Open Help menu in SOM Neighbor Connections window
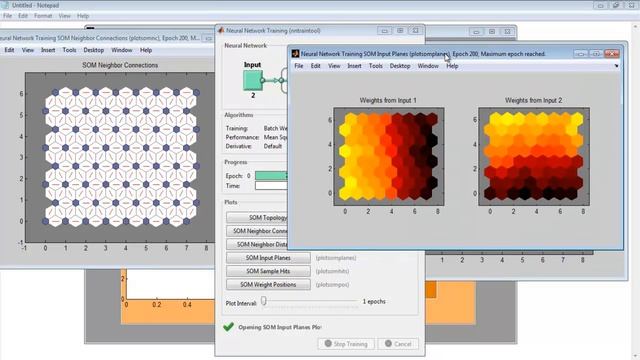640x360 pixels. 146,50
